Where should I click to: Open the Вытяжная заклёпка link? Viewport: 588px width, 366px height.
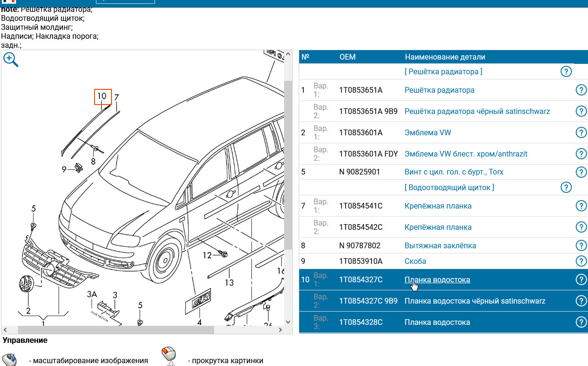pyautogui.click(x=441, y=245)
